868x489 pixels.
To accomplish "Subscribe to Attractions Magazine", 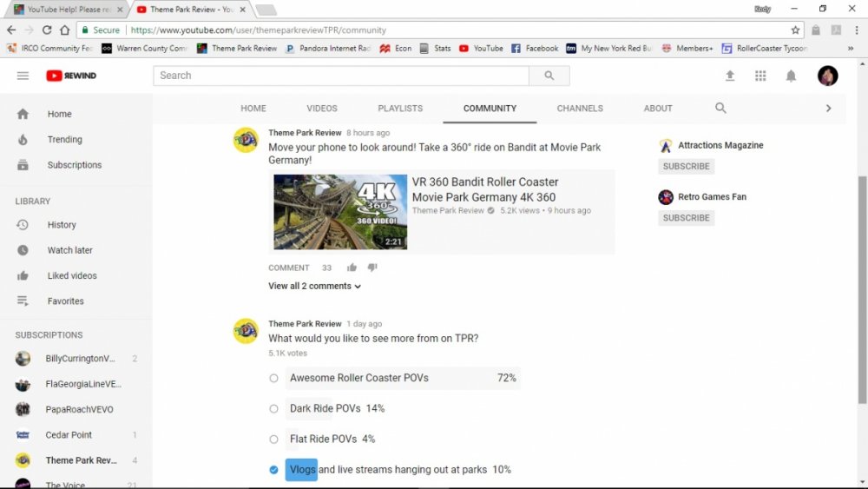I will click(x=686, y=166).
